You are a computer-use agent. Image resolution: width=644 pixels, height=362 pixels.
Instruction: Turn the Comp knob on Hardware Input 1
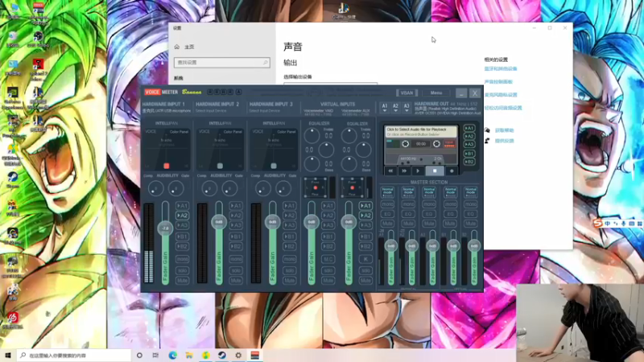point(156,188)
